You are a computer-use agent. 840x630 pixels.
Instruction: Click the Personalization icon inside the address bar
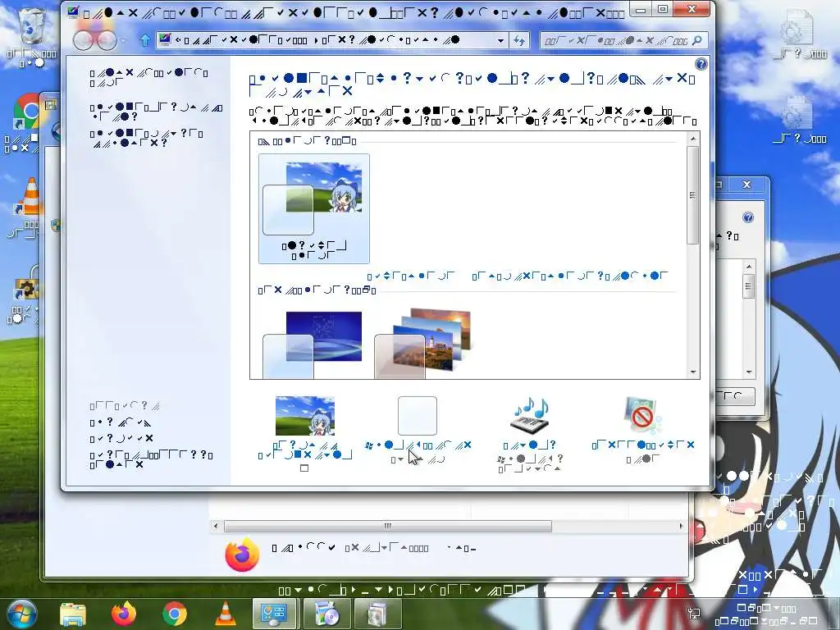(x=165, y=39)
